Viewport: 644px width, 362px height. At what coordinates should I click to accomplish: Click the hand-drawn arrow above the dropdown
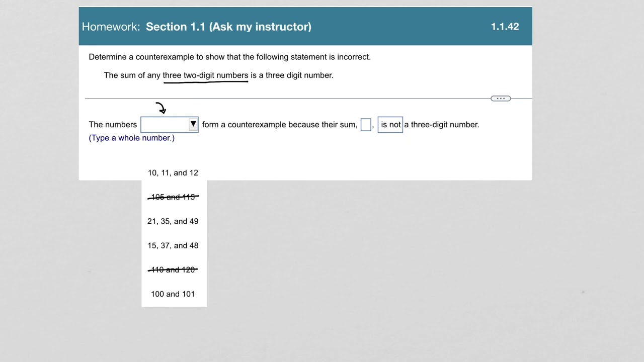coord(161,108)
